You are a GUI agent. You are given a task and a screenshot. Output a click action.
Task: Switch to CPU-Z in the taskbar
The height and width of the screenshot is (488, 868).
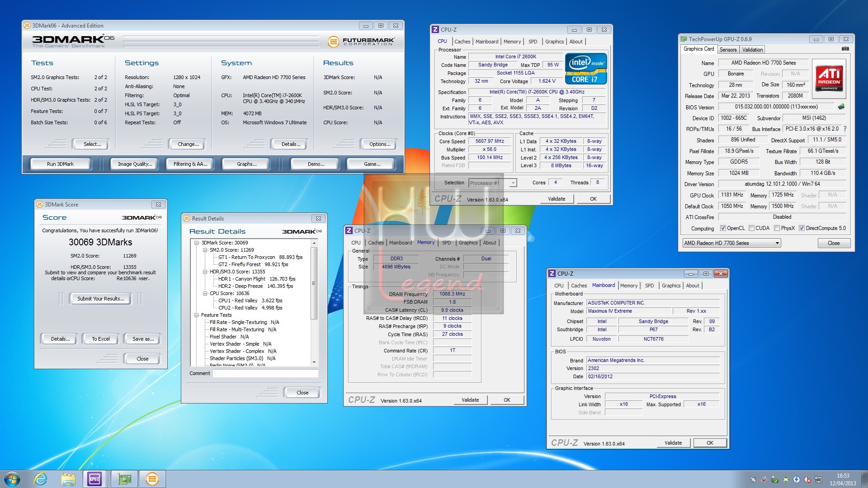pyautogui.click(x=94, y=479)
